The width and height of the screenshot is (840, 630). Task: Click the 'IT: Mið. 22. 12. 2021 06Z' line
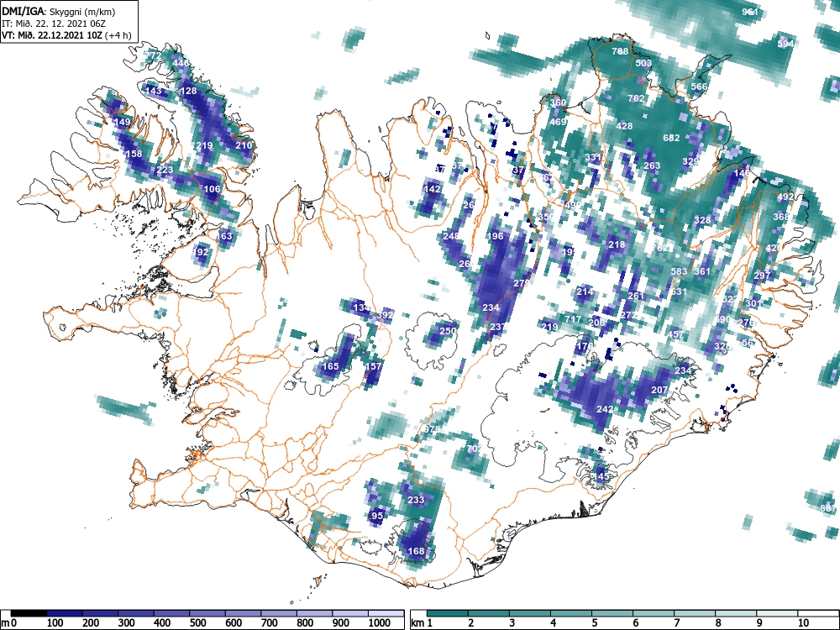[52, 24]
